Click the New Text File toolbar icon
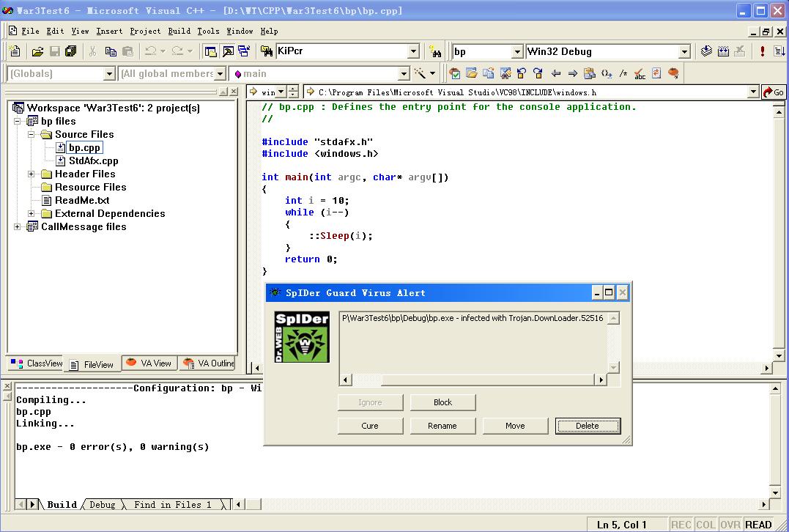The image size is (789, 532). tap(15, 51)
